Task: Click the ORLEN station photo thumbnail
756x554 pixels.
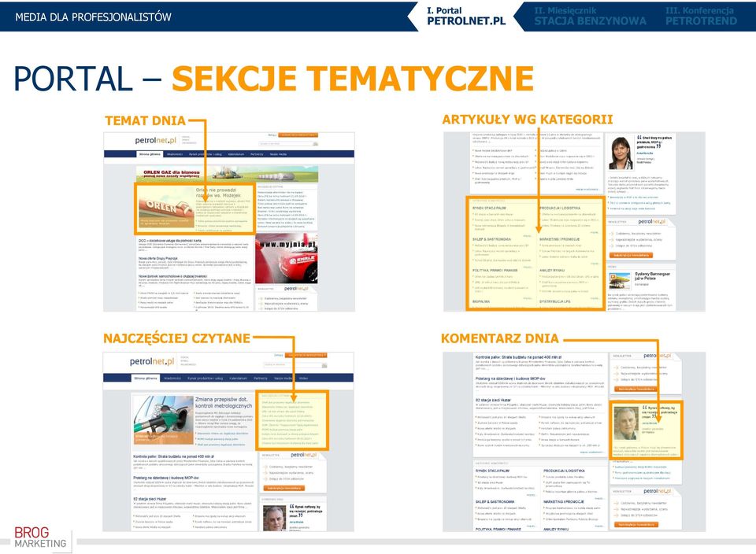Action: point(166,208)
